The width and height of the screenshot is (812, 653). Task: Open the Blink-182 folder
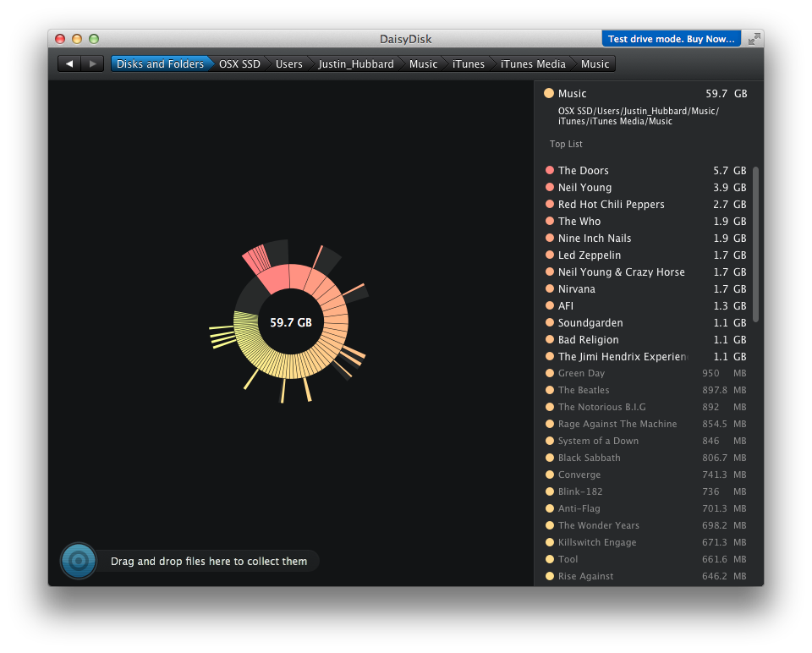tap(645, 492)
